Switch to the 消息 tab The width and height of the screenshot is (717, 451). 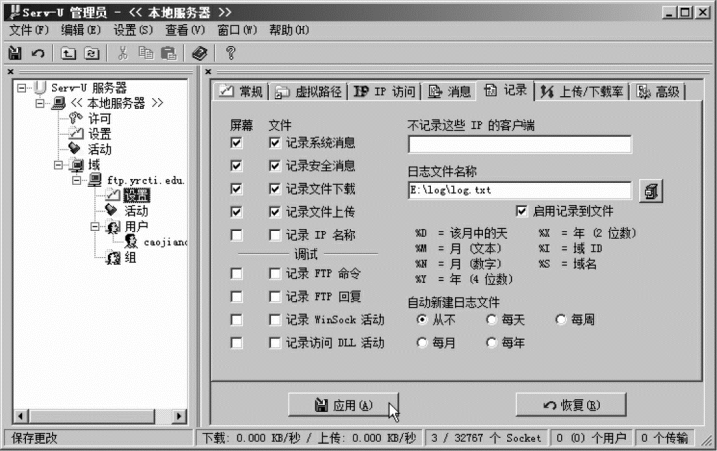[449, 91]
